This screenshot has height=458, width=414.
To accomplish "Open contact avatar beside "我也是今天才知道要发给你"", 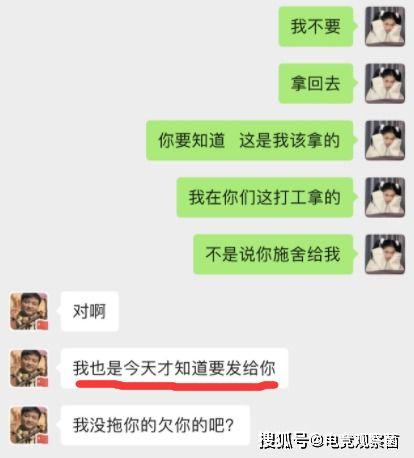I will pos(29,368).
